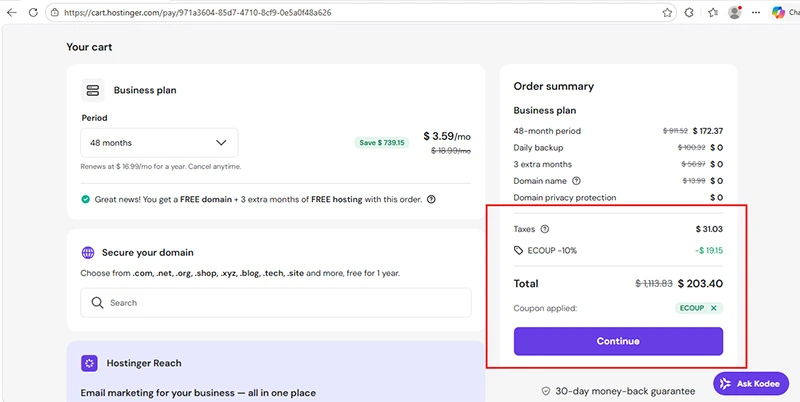View site info via the lock icon
This screenshot has height=402, width=800.
point(55,13)
